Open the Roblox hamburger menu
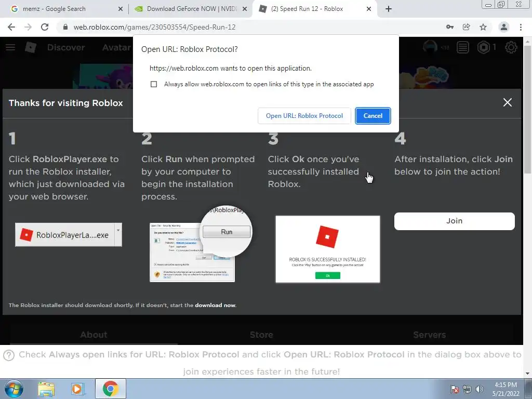The height and width of the screenshot is (399, 532). pos(10,47)
